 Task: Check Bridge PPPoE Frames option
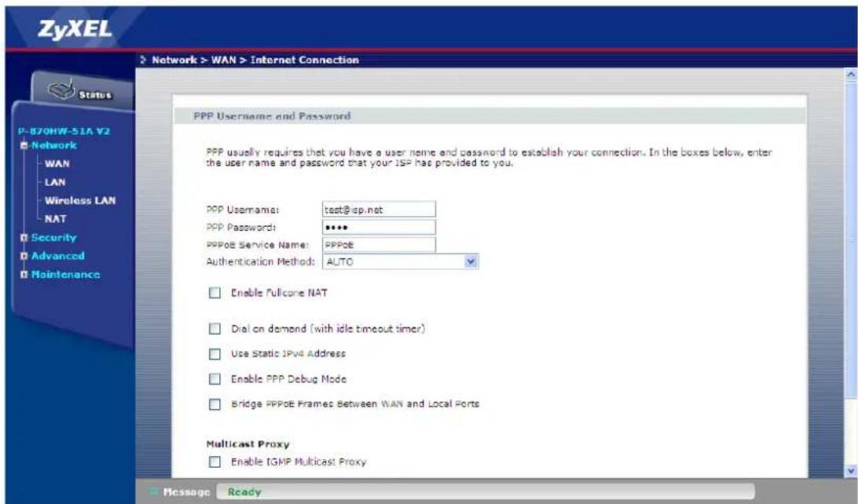(x=214, y=404)
